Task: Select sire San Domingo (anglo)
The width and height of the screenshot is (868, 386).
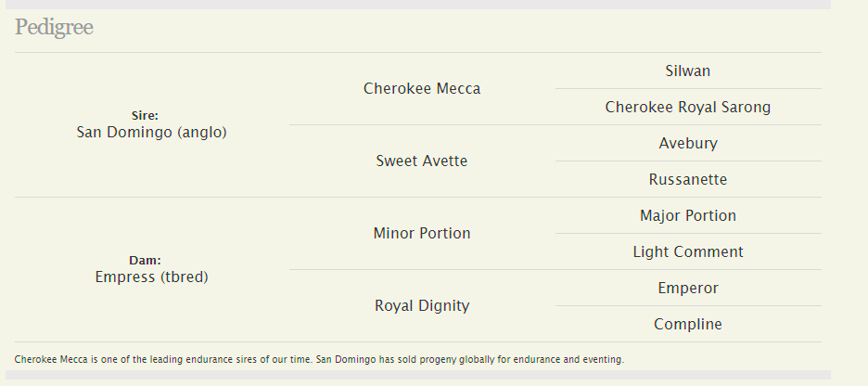Action: (x=152, y=133)
